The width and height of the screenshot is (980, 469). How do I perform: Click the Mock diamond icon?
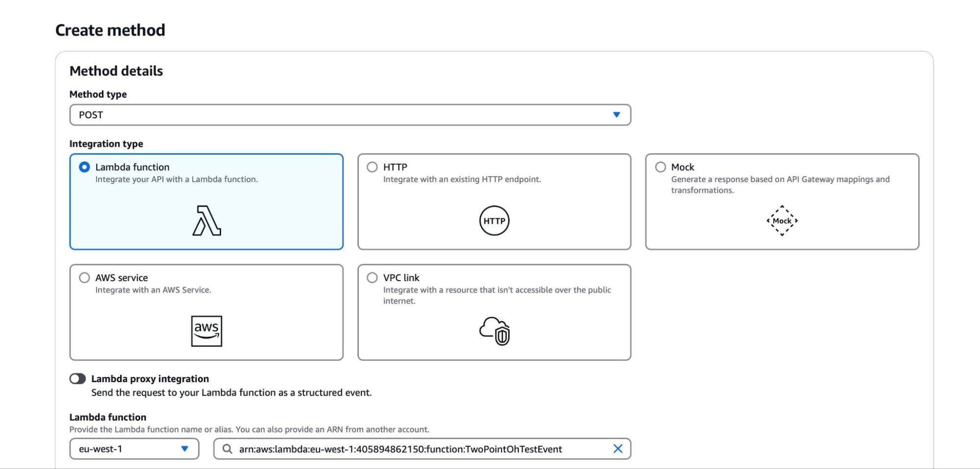(x=782, y=221)
